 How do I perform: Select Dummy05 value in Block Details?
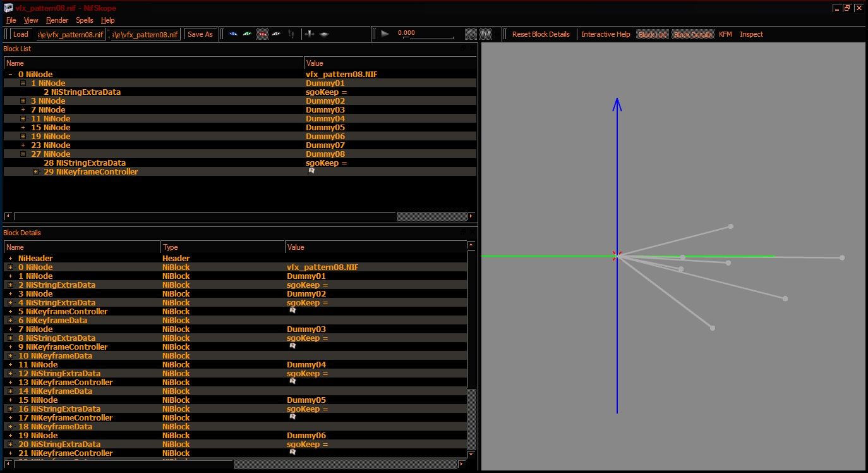click(306, 400)
